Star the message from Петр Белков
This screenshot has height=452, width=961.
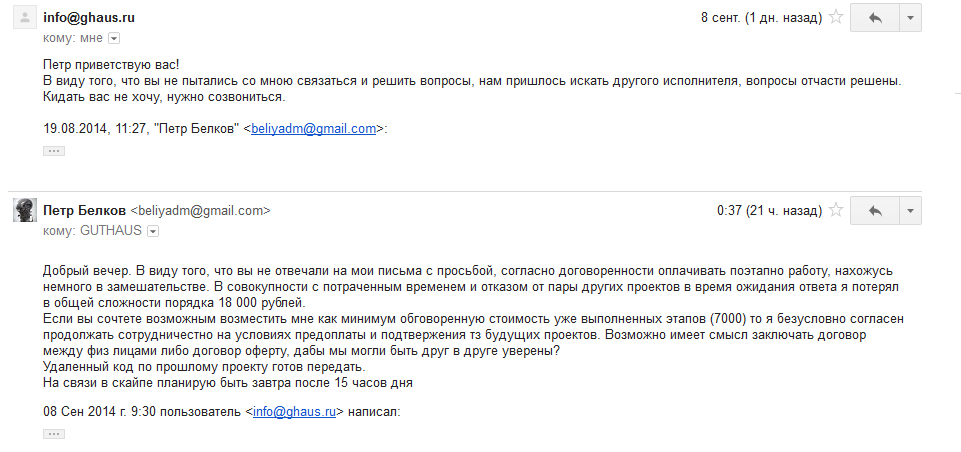(836, 211)
